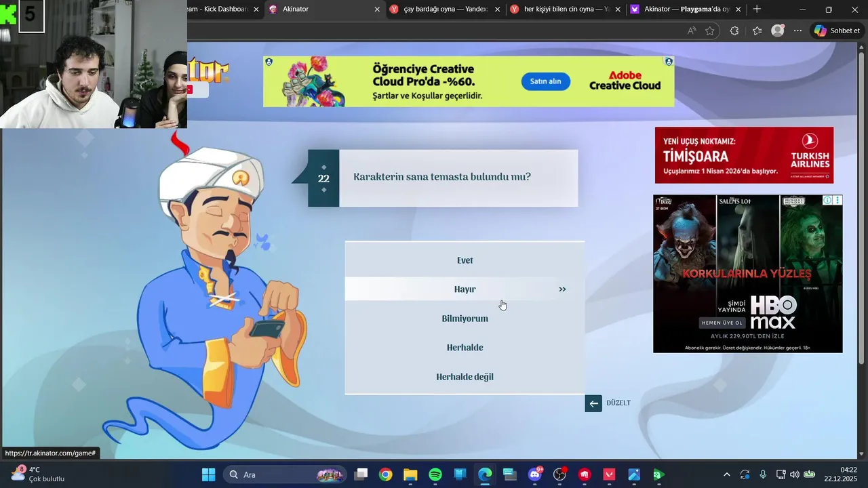Close the active Akinator tab
868x488 pixels.
(377, 9)
